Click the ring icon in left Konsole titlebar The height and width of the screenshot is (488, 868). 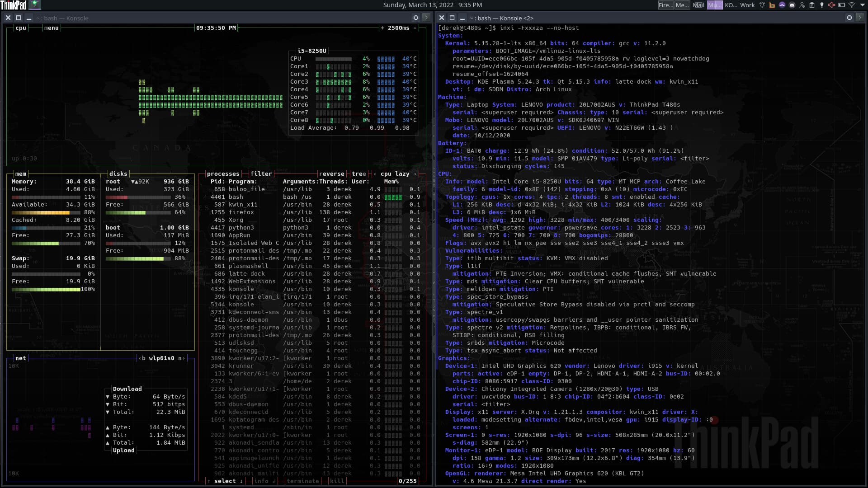click(x=416, y=18)
